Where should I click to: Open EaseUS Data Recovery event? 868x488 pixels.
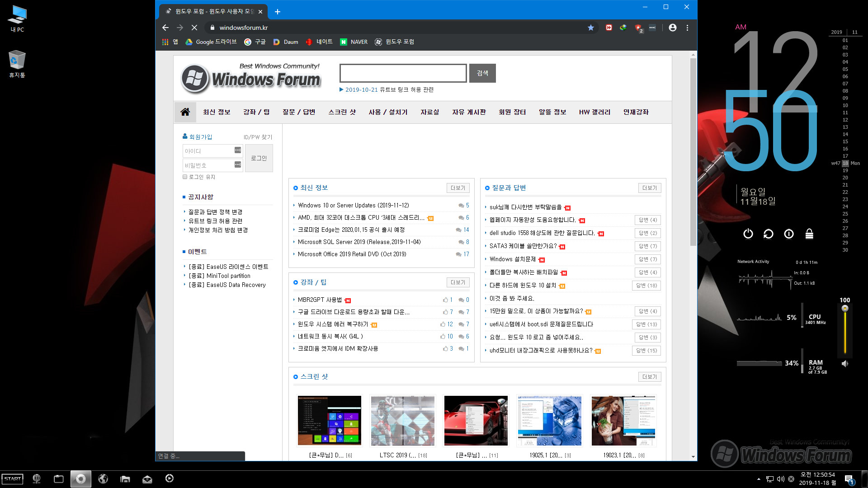(227, 285)
